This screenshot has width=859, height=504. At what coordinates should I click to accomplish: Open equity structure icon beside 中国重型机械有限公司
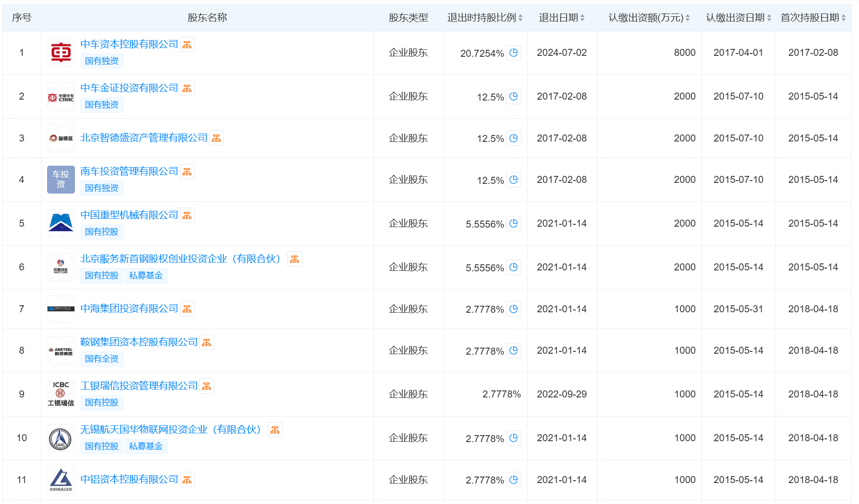pos(187,215)
